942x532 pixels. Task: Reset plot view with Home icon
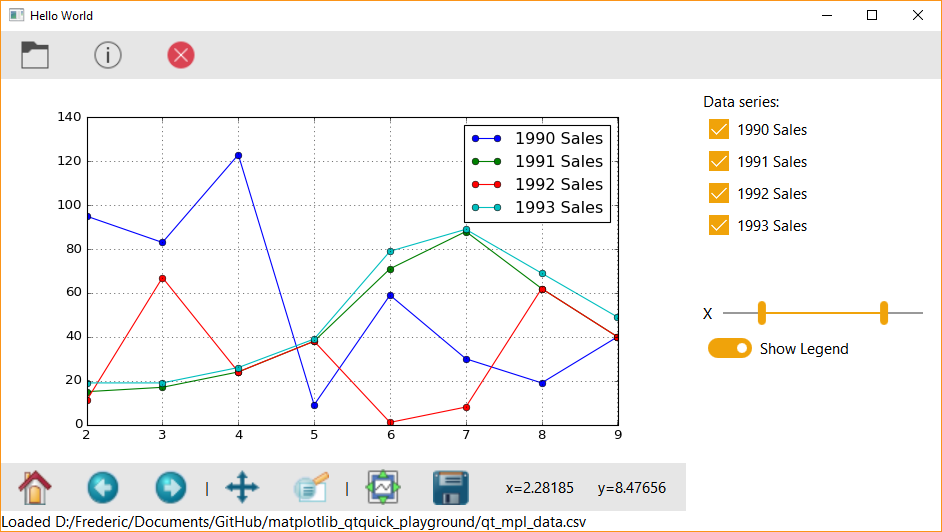pos(35,487)
